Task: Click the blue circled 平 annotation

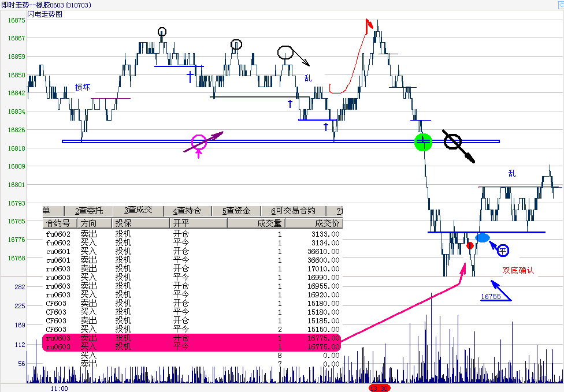Action: (x=503, y=251)
